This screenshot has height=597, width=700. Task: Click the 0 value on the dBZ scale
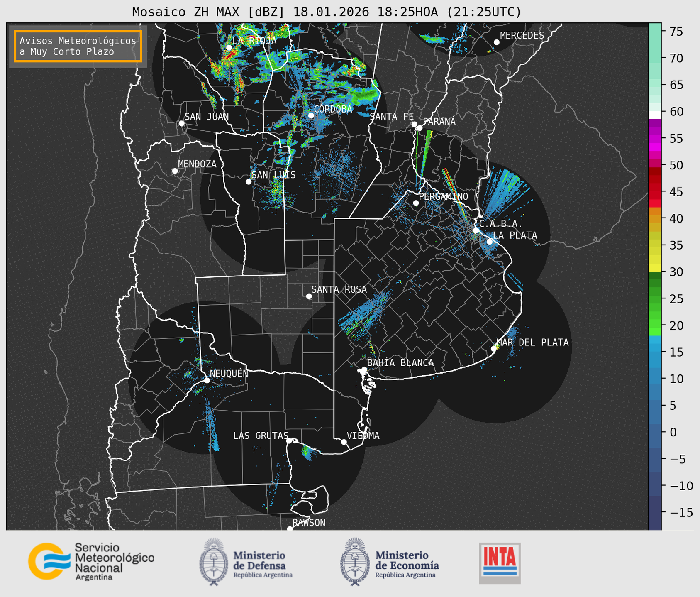pos(673,432)
